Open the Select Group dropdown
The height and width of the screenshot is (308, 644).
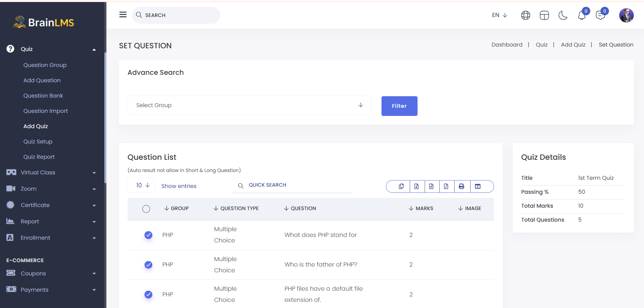click(249, 105)
